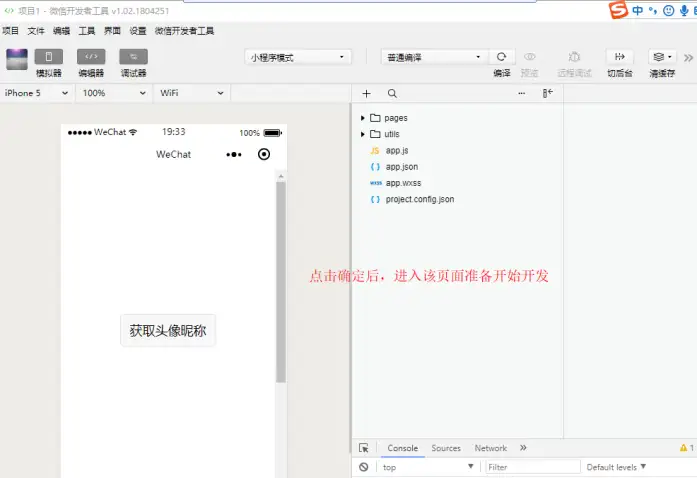The height and width of the screenshot is (478, 697).
Task: Open the 项目 menu
Action: pos(10,31)
